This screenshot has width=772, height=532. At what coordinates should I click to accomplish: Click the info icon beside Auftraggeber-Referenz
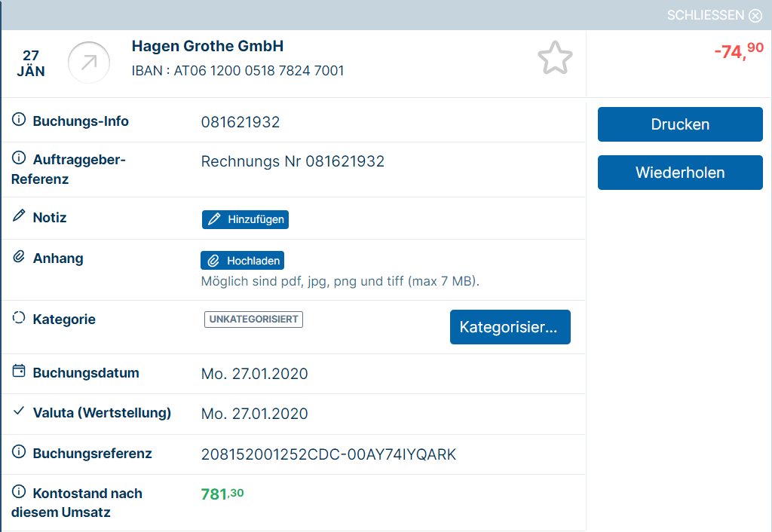[19, 158]
